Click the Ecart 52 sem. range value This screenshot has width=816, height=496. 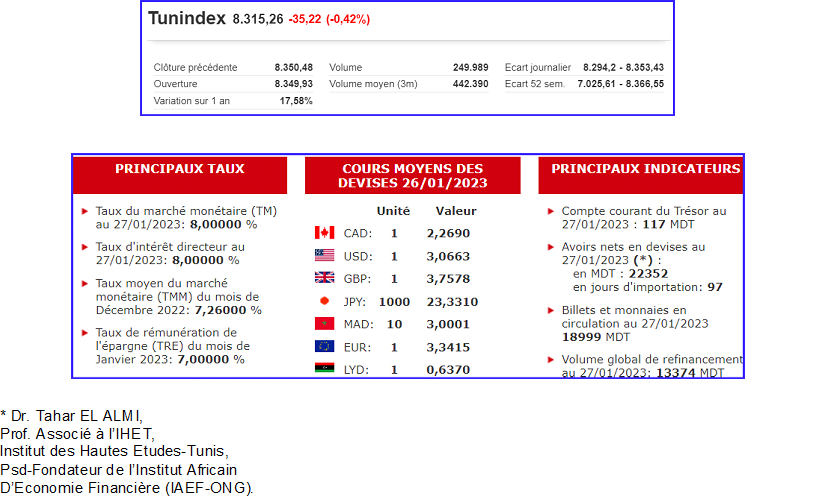[x=620, y=84]
